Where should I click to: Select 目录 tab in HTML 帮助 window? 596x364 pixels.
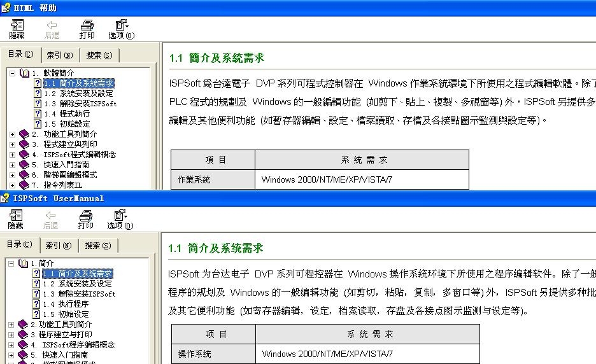point(20,54)
